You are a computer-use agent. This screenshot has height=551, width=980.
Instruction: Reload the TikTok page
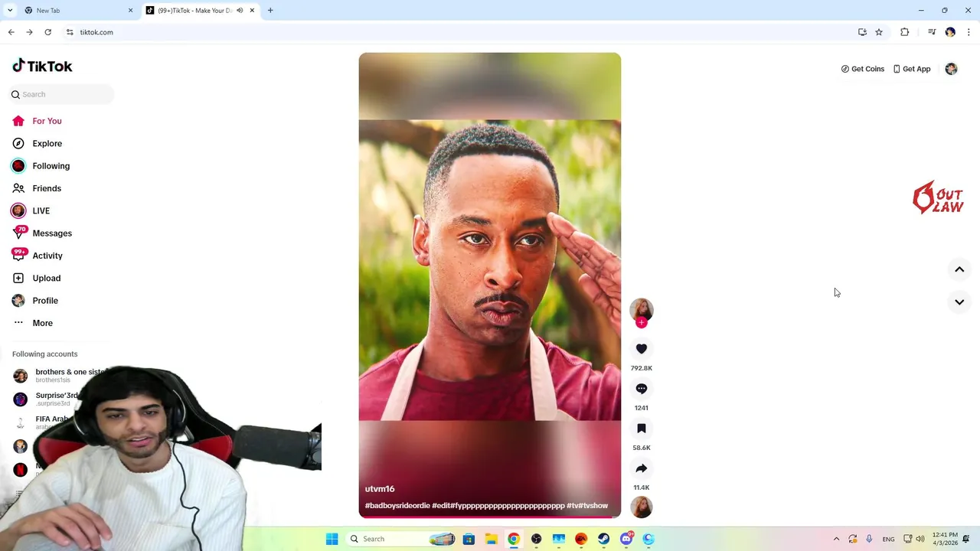tap(47, 32)
